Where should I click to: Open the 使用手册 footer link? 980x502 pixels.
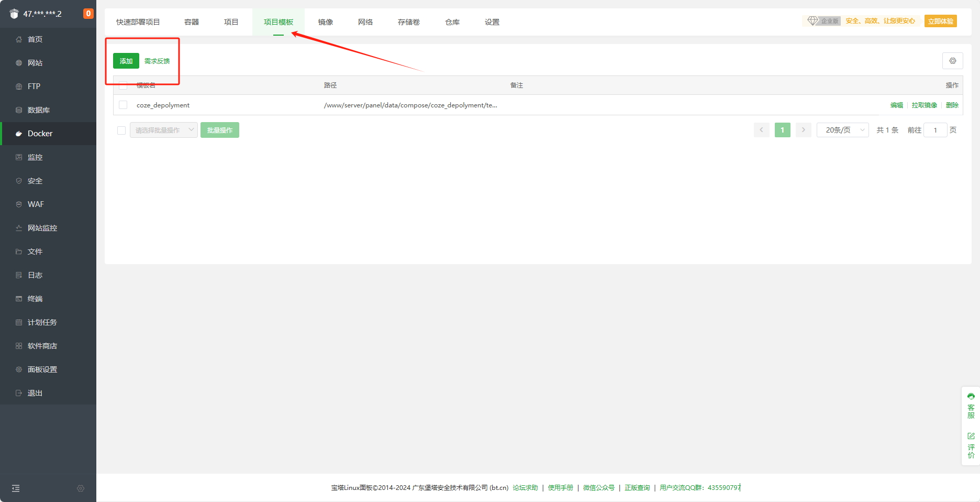click(561, 488)
